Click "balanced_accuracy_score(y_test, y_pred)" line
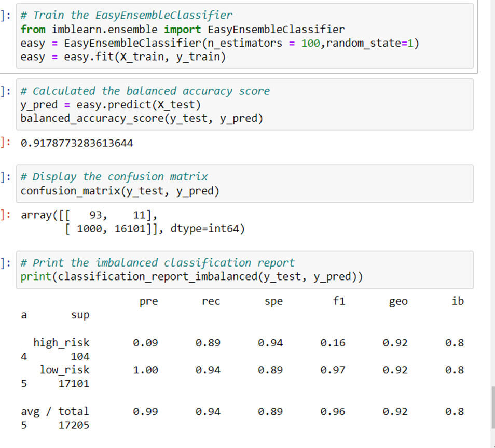This screenshot has height=448, width=495. click(142, 119)
